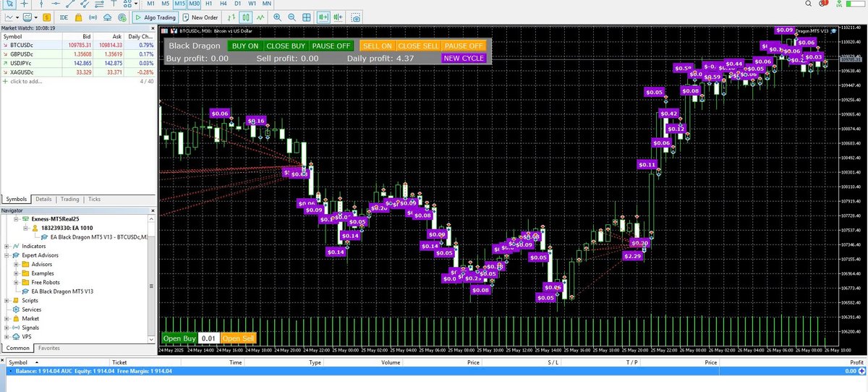
Task: Collapse the Exness-MT5Real25 tree node
Action: [17, 218]
